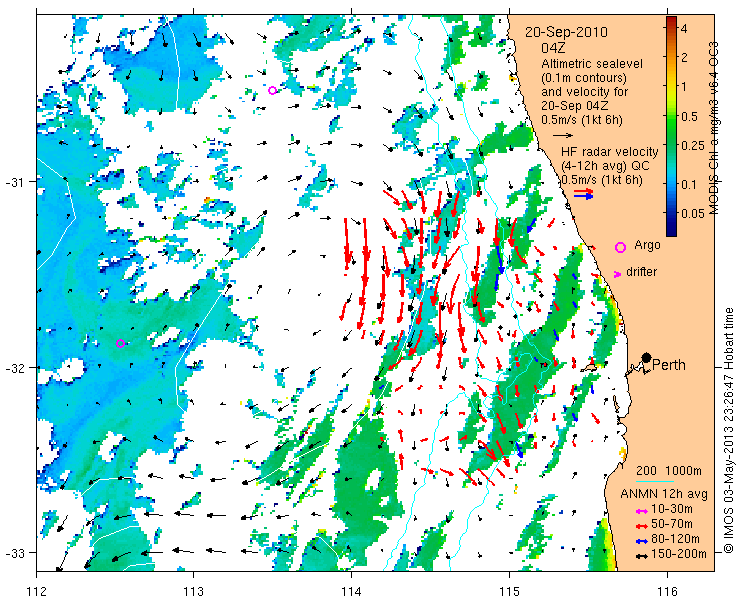Click the colorbar tick label '4'
The height and width of the screenshot is (600, 740).
(684, 28)
